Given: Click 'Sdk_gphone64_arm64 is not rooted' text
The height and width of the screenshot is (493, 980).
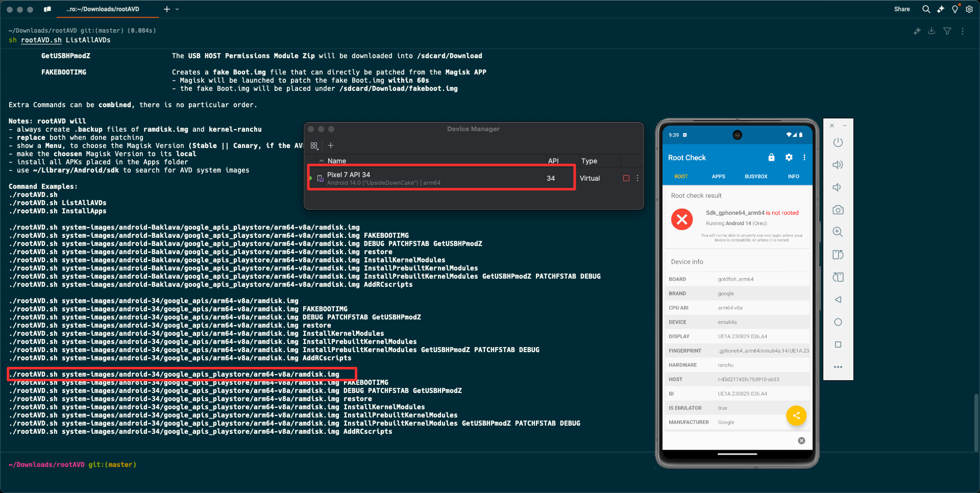Looking at the screenshot, I should coord(752,213).
